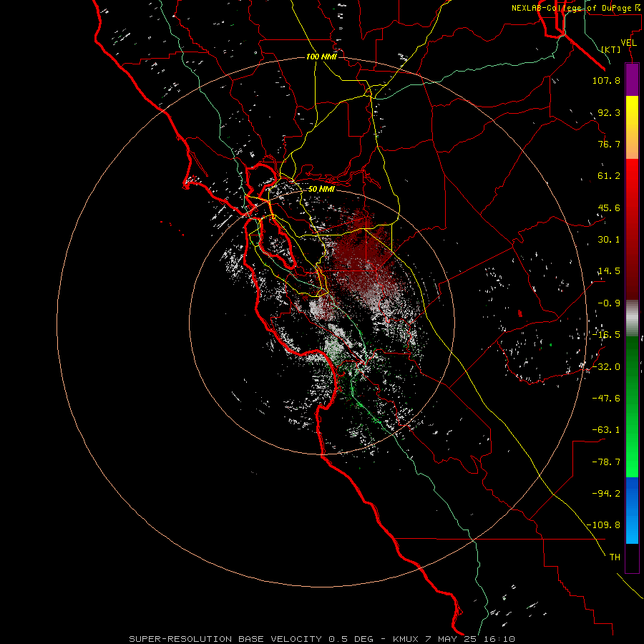Select the 61.2 legend value
Viewport: 644px width, 644px height.
click(609, 176)
